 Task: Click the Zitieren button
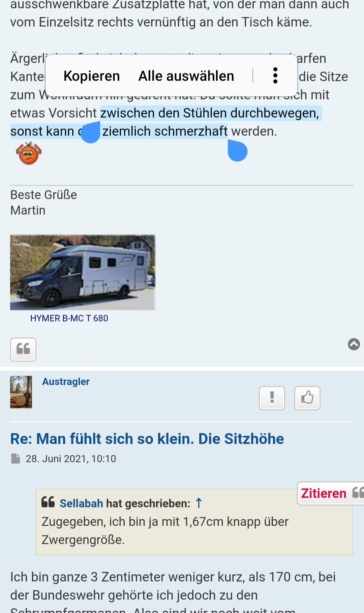(331, 493)
